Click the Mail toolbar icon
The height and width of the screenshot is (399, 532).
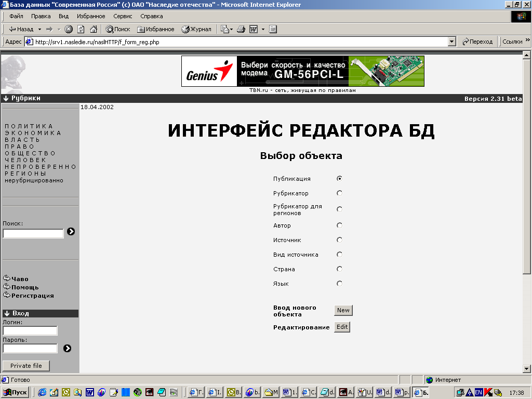coord(224,29)
